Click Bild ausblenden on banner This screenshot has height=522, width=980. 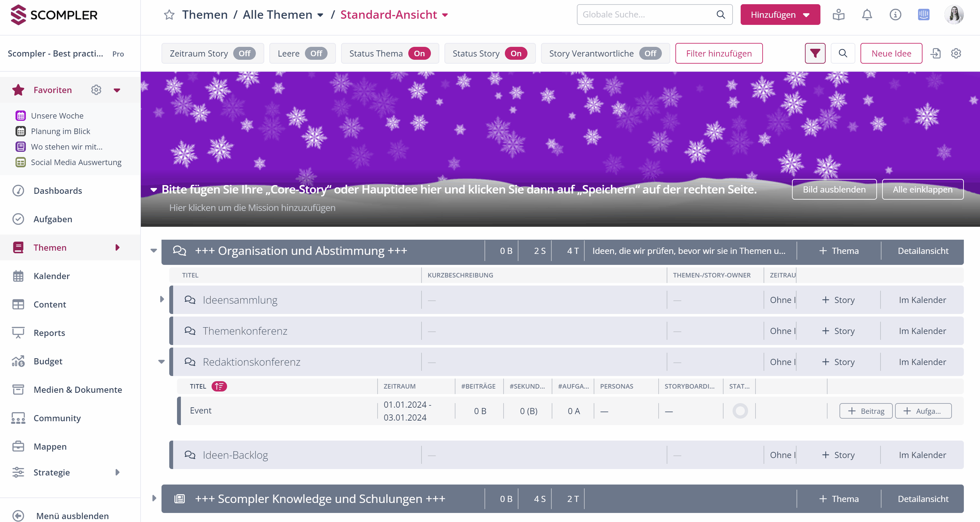pos(834,190)
